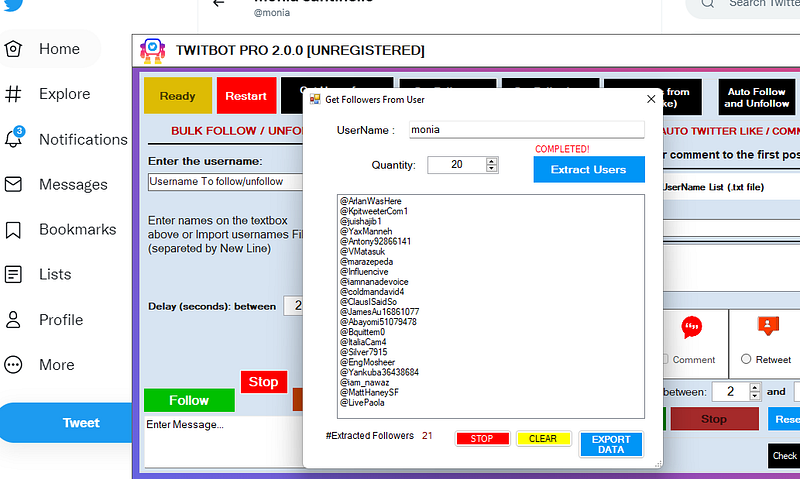
Task: Close the Get Followers From User dialog
Action: click(651, 99)
